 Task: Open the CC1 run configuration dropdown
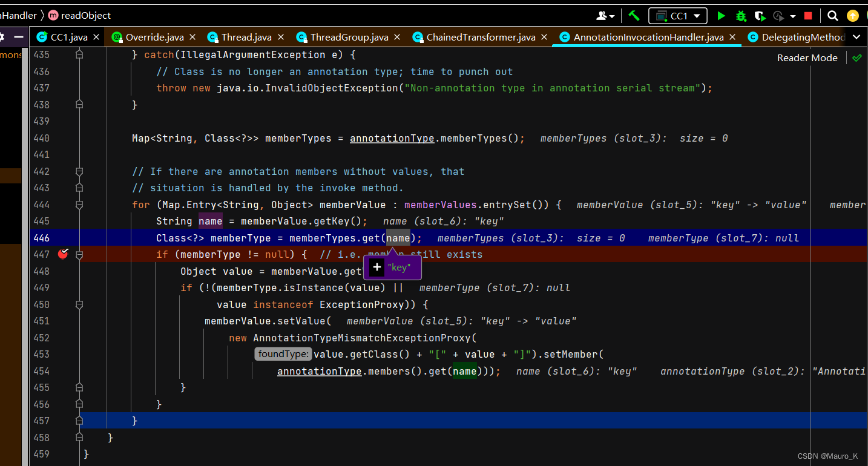click(678, 16)
